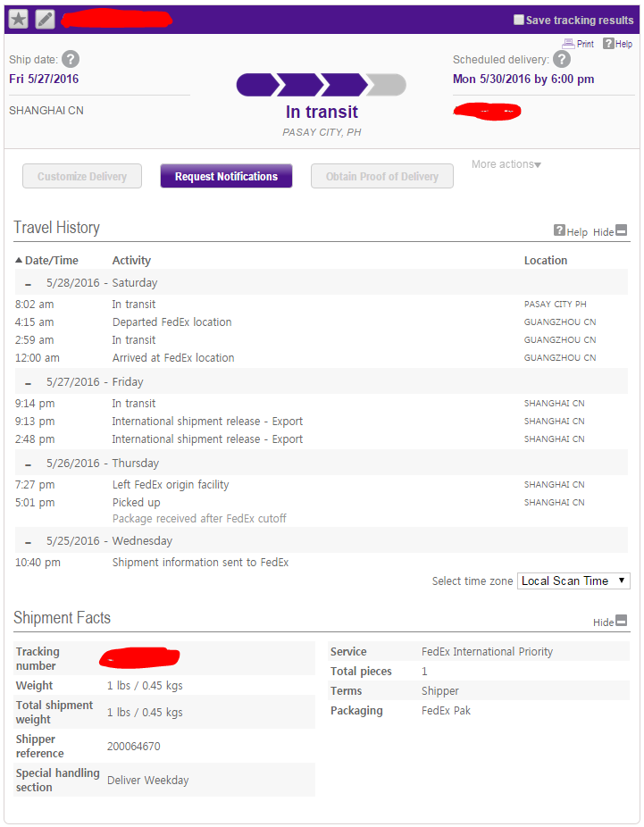
Task: Click the Obtain Proof of Delivery button
Action: click(381, 176)
